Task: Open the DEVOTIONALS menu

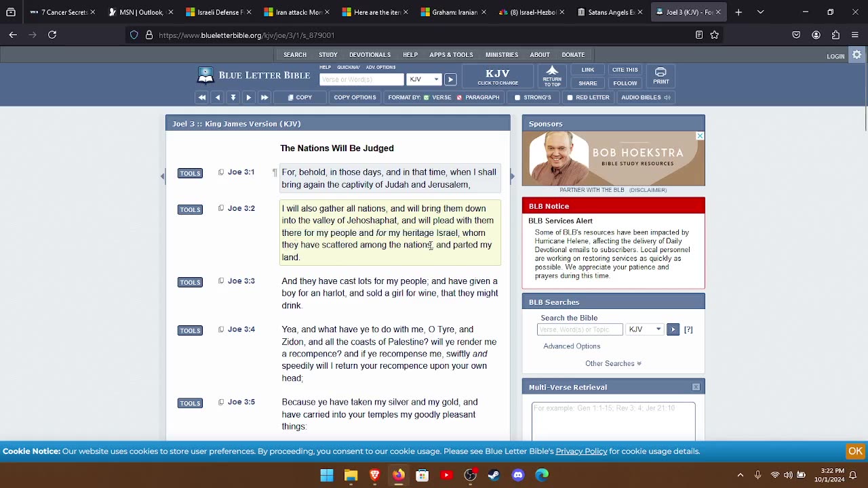Action: click(370, 55)
